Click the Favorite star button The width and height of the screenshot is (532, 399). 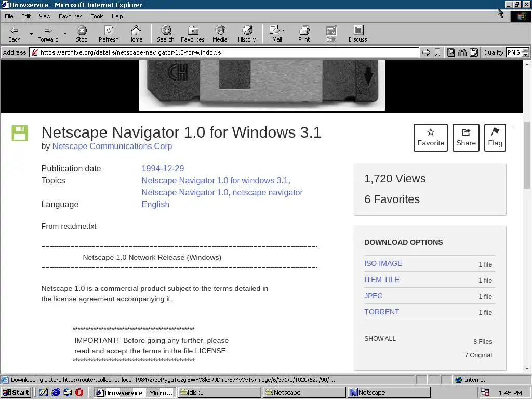[x=431, y=137]
